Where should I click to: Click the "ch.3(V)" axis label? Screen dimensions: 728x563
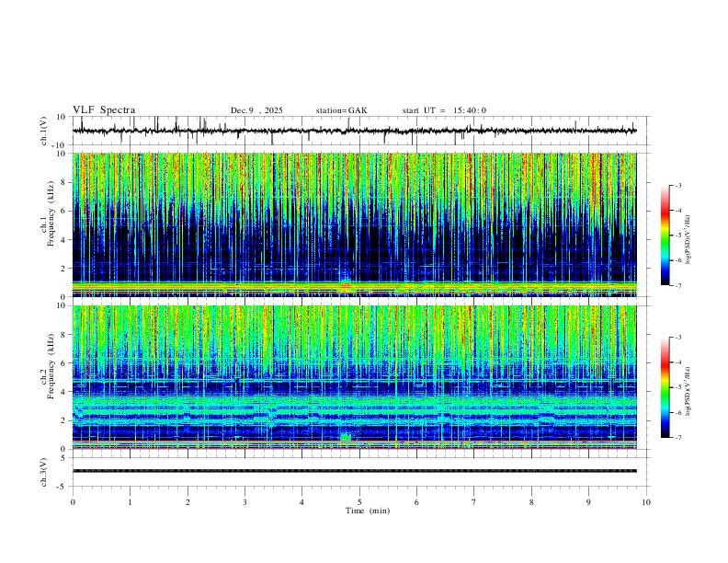tap(44, 473)
